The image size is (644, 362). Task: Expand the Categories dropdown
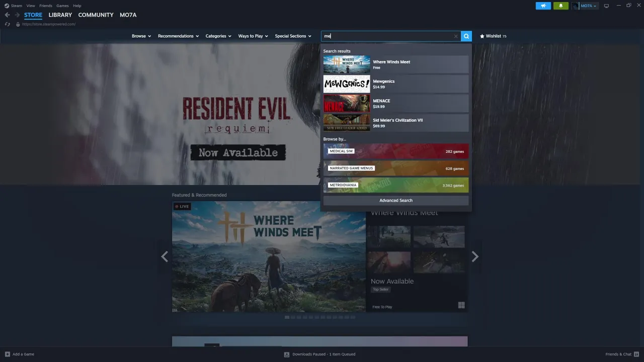click(218, 36)
